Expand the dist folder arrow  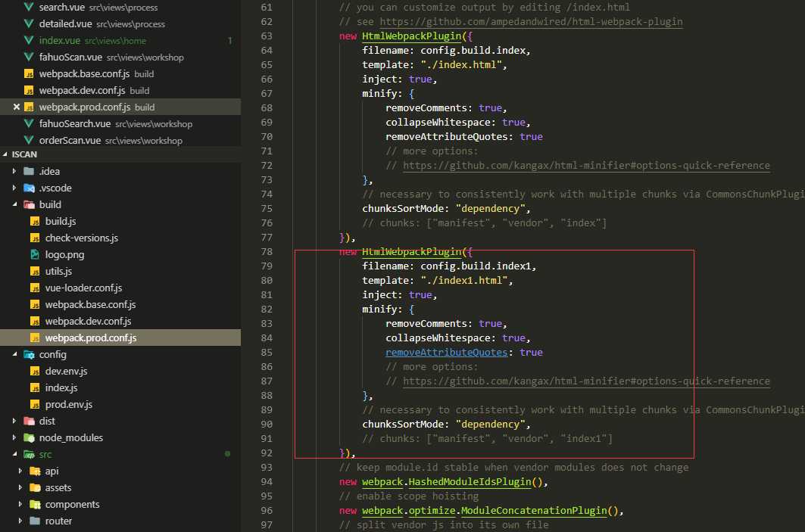[x=14, y=422]
